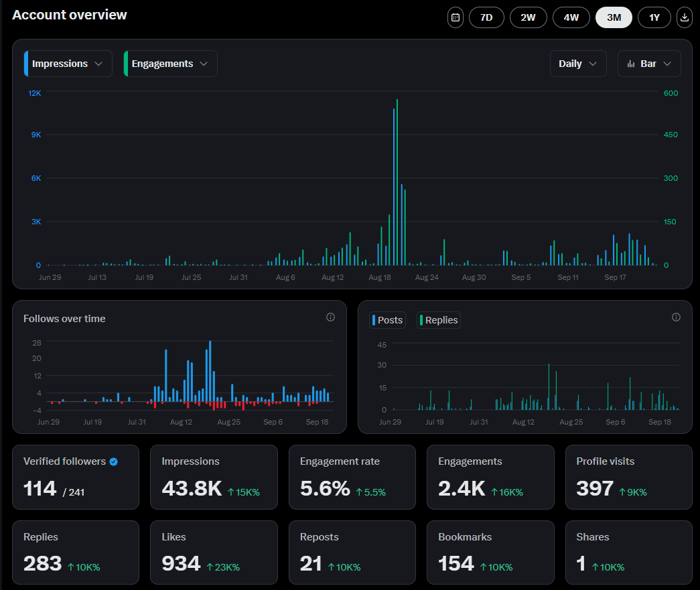
Task: Toggle the Posts series legend
Action: 387,320
